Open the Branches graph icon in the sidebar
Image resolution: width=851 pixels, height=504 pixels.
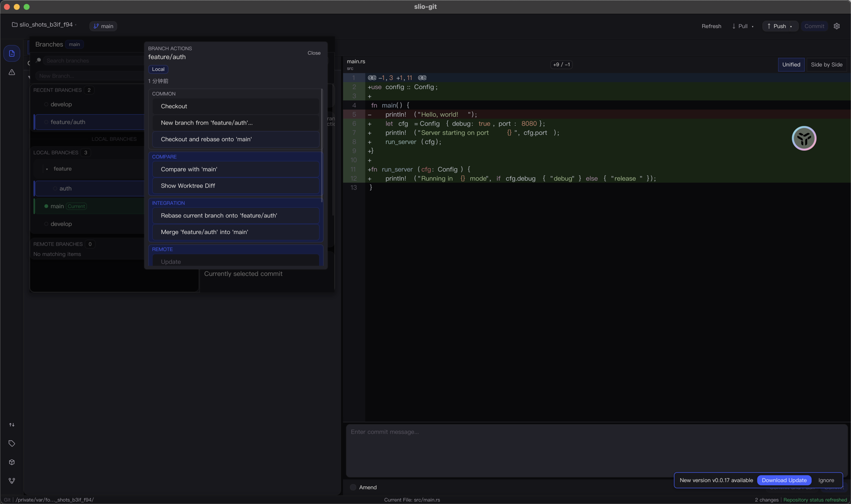(11, 480)
